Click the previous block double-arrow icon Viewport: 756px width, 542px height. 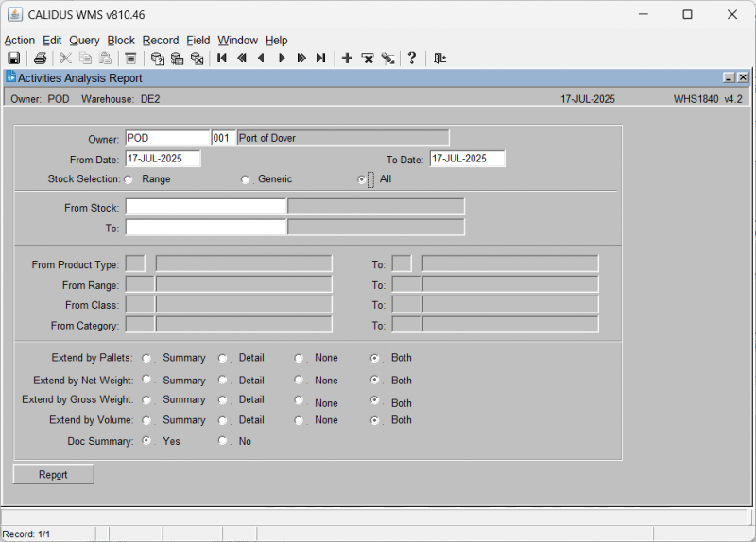pos(242,59)
